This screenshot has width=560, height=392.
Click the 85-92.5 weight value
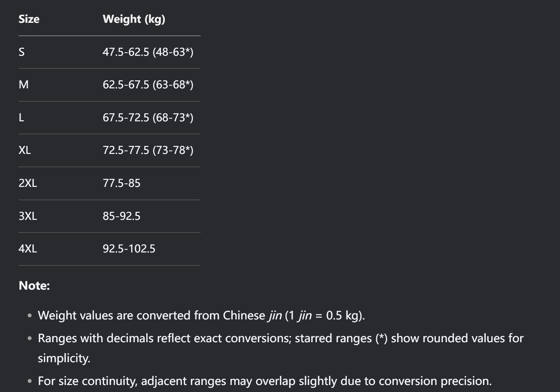[121, 216]
